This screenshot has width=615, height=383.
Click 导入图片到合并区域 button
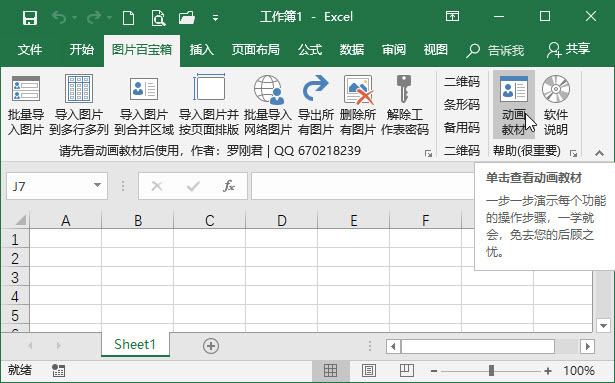[x=144, y=105]
